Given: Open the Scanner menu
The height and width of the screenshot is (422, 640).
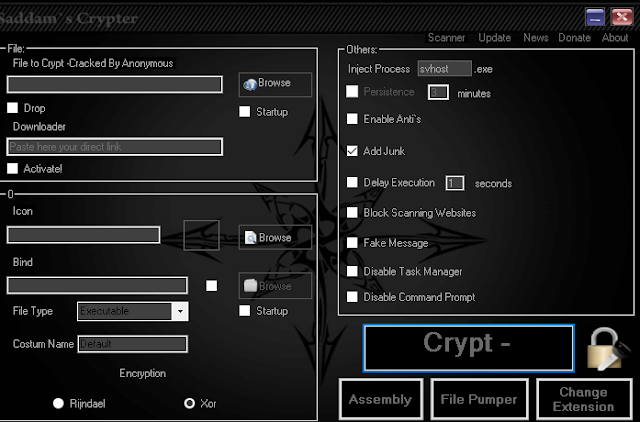Looking at the screenshot, I should pos(446,38).
